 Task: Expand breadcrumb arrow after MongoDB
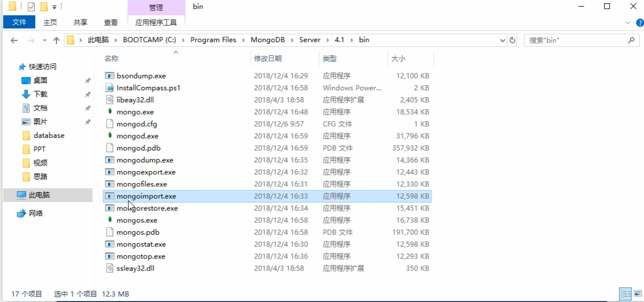[293, 40]
